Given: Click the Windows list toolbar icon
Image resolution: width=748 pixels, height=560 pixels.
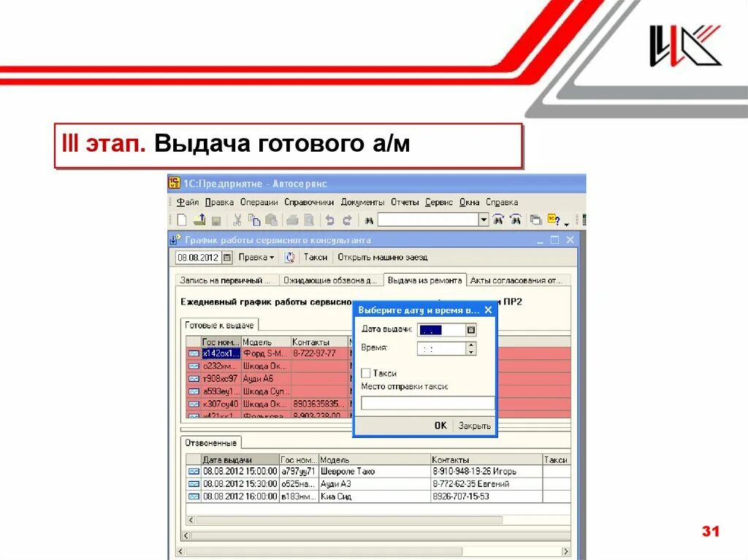Looking at the screenshot, I should point(536,220).
